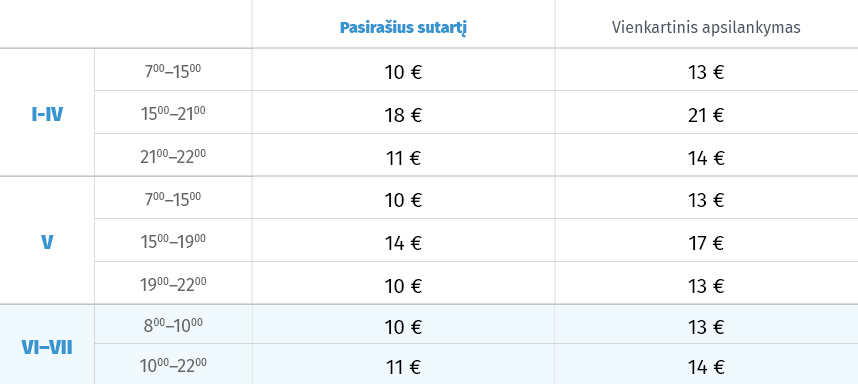Click the weekend 10:00–22:00 time slot
858x384 pixels.
tap(173, 365)
